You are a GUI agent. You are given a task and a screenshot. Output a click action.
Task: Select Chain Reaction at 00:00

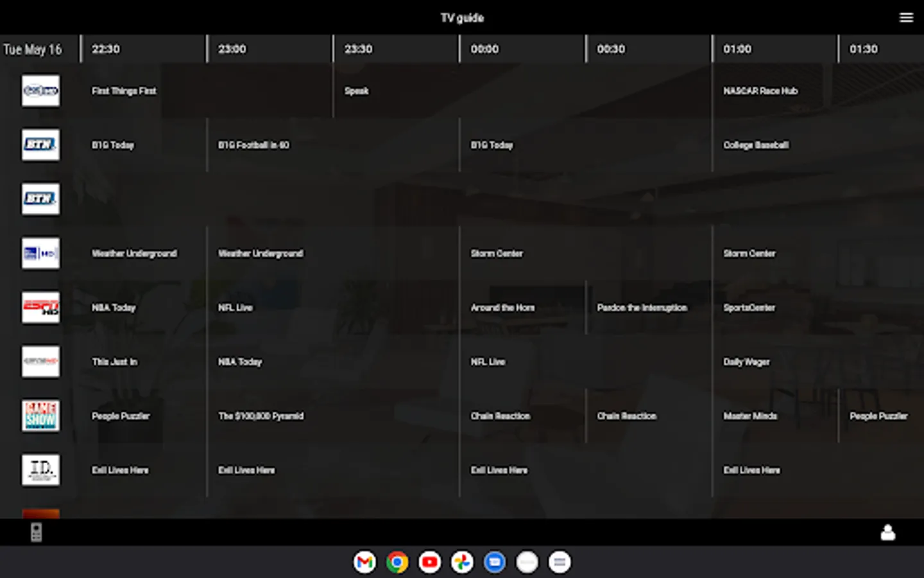501,416
